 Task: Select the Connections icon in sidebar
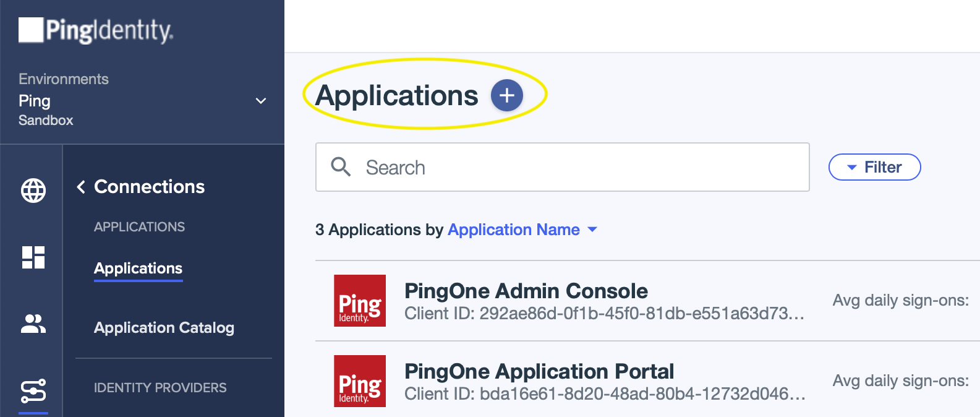coord(33,391)
